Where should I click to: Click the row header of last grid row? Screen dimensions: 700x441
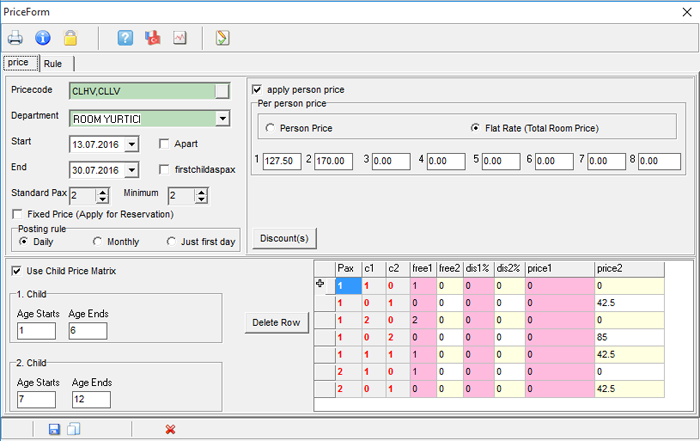coord(325,389)
